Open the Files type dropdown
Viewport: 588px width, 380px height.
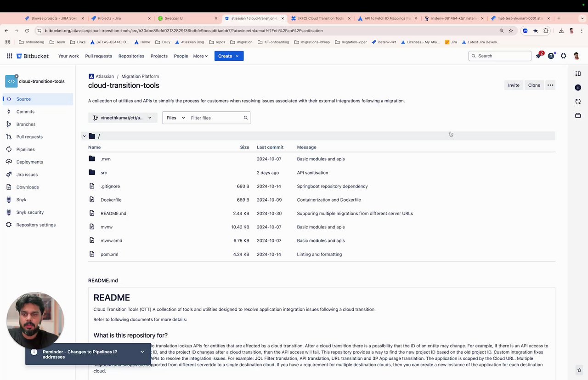[x=175, y=118]
